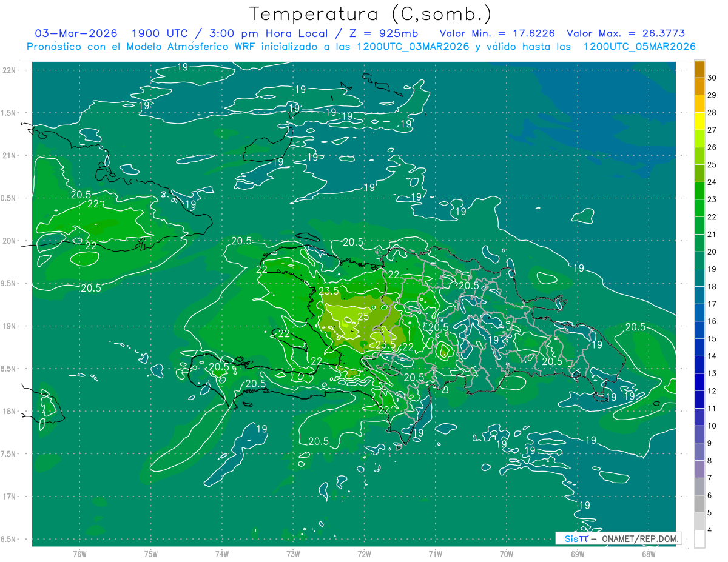Click legend swatch between 16 and 17

(x=699, y=313)
